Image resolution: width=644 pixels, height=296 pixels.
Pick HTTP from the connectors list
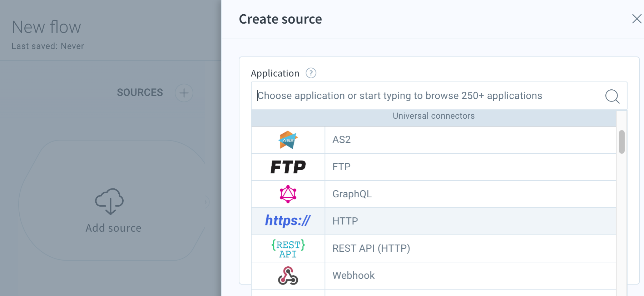click(434, 221)
